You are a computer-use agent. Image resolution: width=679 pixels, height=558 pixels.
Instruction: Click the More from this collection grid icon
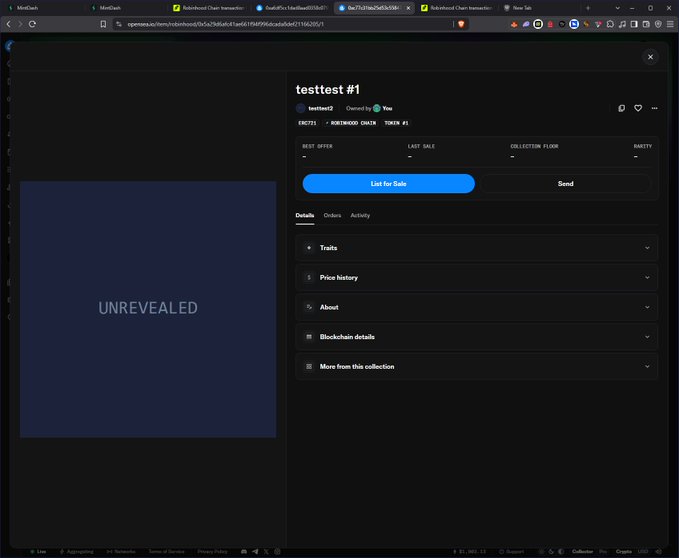(309, 367)
